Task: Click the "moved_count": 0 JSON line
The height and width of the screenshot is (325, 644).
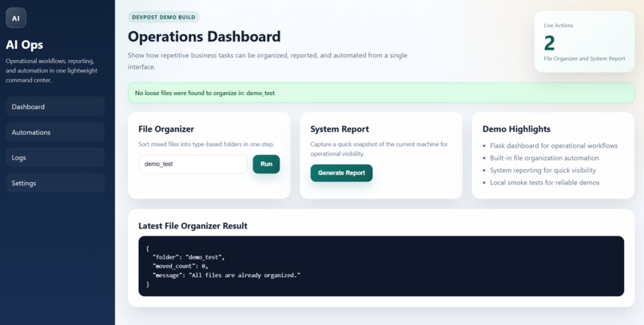Action: pyautogui.click(x=181, y=267)
